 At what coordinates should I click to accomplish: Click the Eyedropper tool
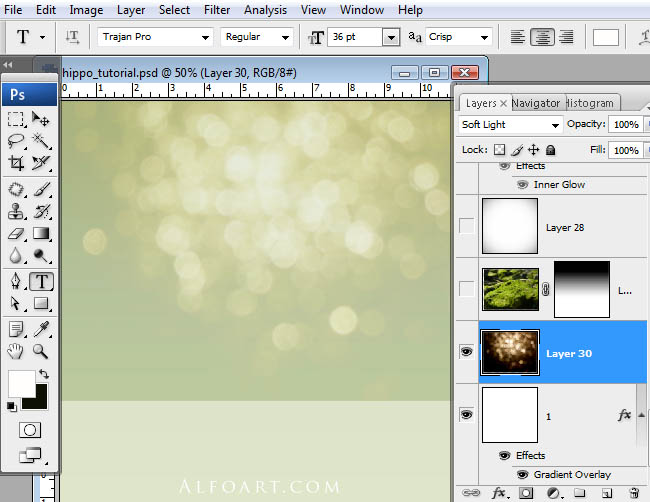(x=41, y=329)
